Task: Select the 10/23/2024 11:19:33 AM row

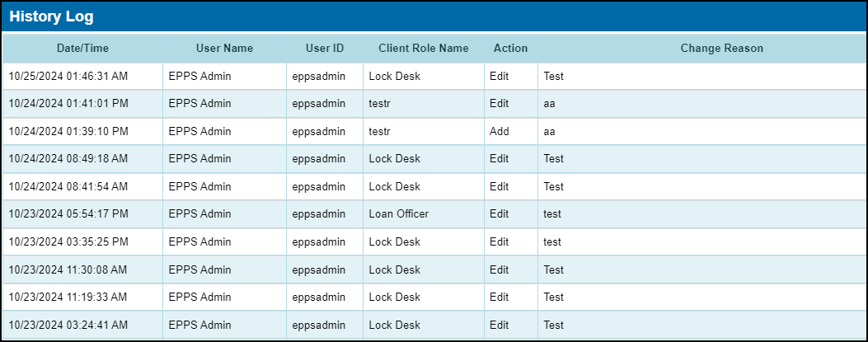Action: click(x=434, y=297)
